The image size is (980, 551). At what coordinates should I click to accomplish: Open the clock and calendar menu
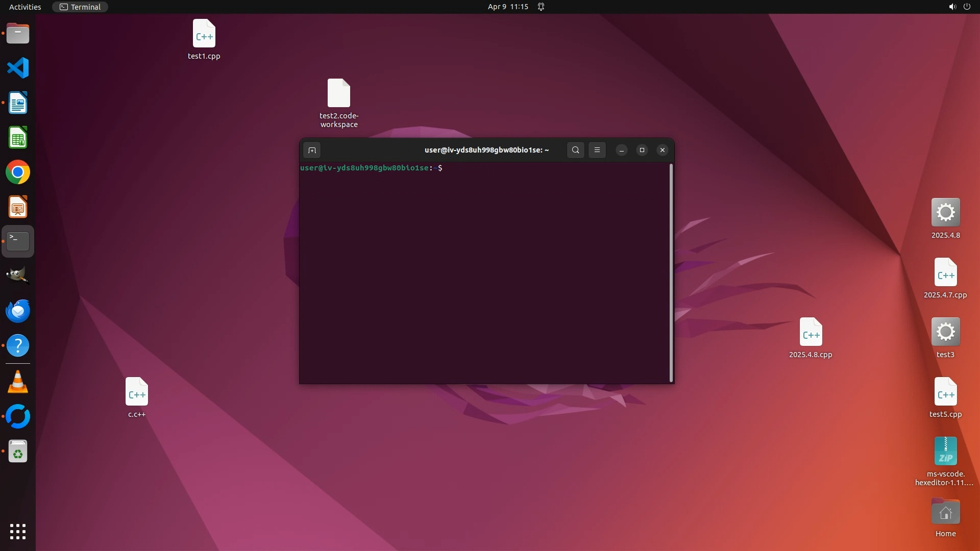pos(507,7)
